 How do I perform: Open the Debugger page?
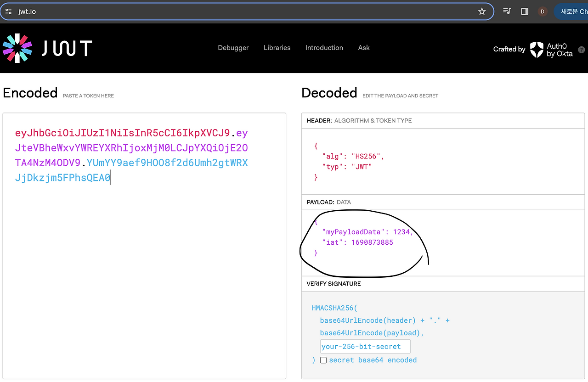233,48
